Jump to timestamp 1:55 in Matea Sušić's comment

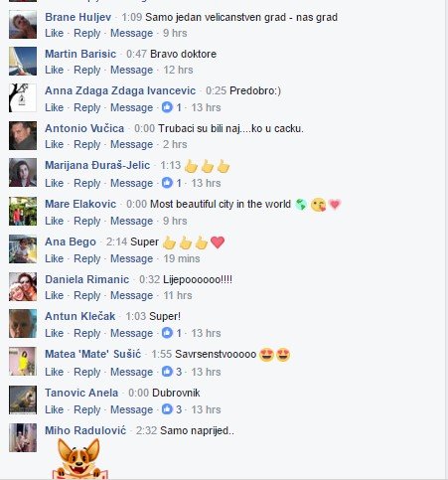coord(162,354)
